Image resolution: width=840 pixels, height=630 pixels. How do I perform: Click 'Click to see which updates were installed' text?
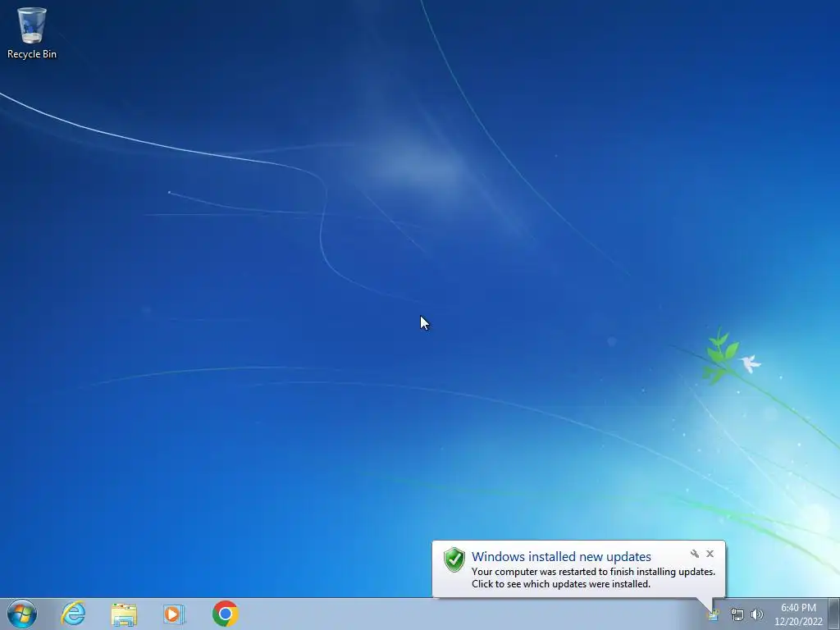pyautogui.click(x=561, y=584)
